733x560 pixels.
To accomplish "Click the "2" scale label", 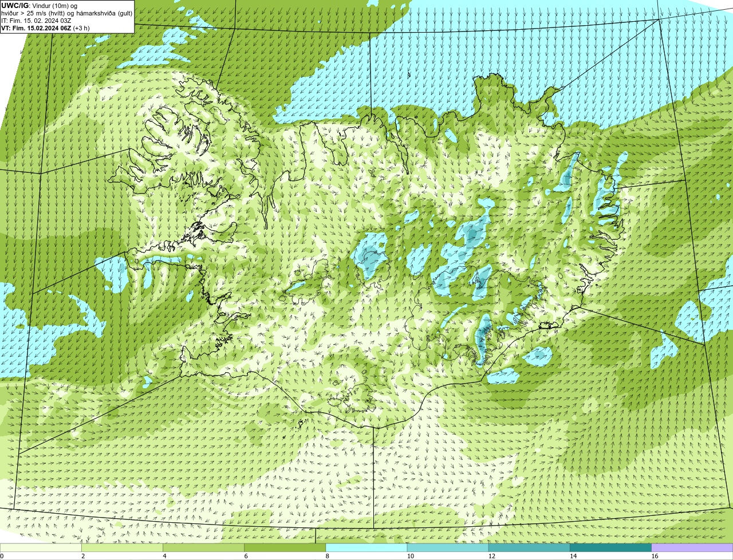I will click(x=83, y=556).
